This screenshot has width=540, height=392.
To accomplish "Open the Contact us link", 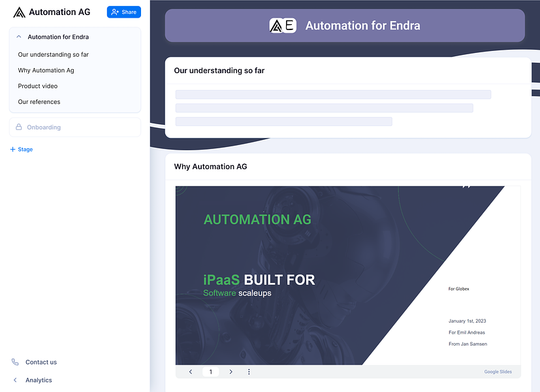I will (x=41, y=363).
